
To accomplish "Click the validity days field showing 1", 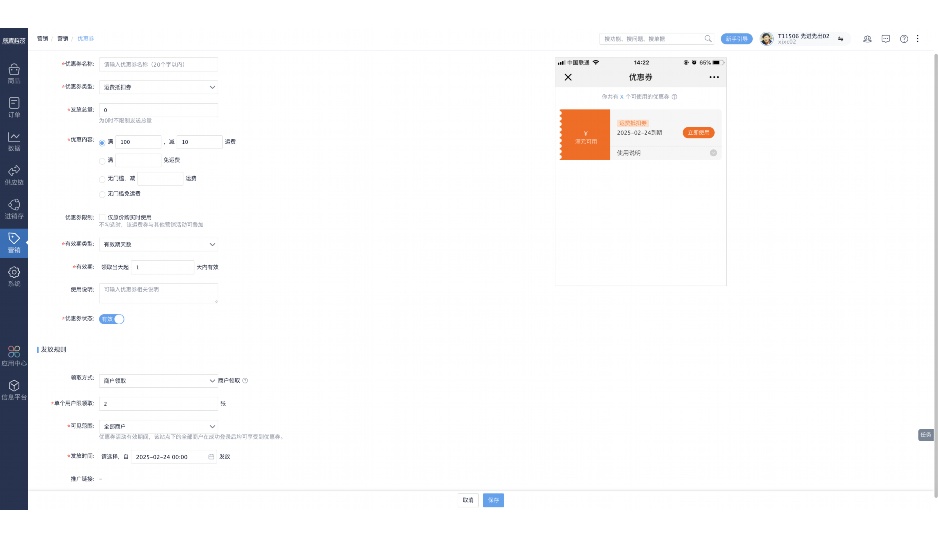I will coord(163,267).
